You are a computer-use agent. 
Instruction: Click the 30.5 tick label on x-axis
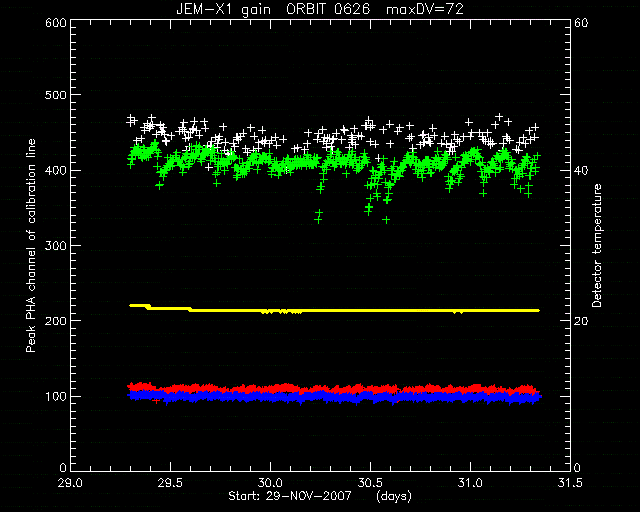[370, 483]
